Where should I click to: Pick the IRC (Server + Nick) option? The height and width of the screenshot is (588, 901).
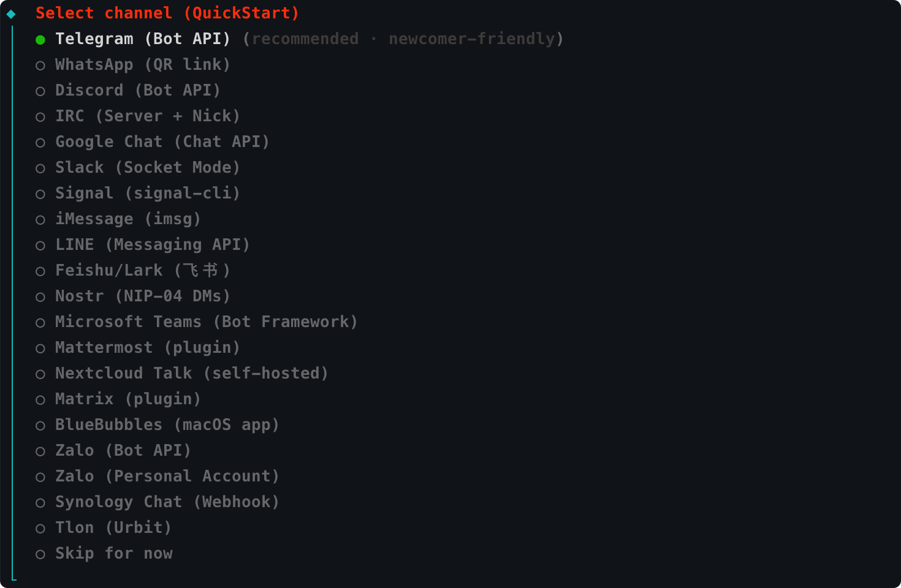pyautogui.click(x=40, y=117)
